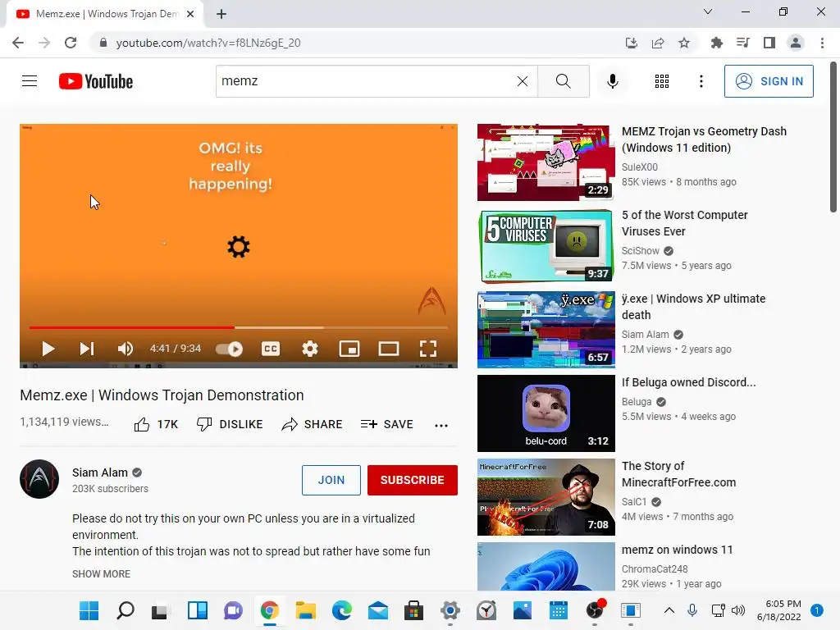The image size is (840, 630).
Task: Click the JOIN button
Action: point(331,480)
